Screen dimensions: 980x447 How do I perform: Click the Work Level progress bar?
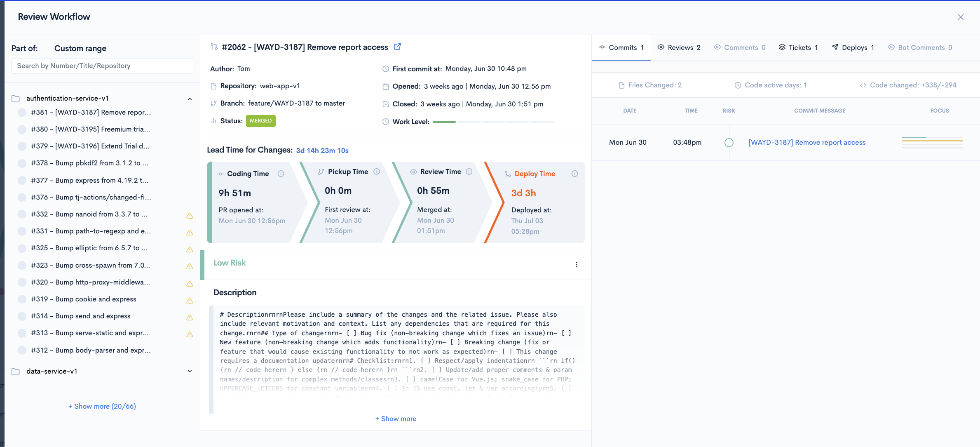click(x=493, y=122)
